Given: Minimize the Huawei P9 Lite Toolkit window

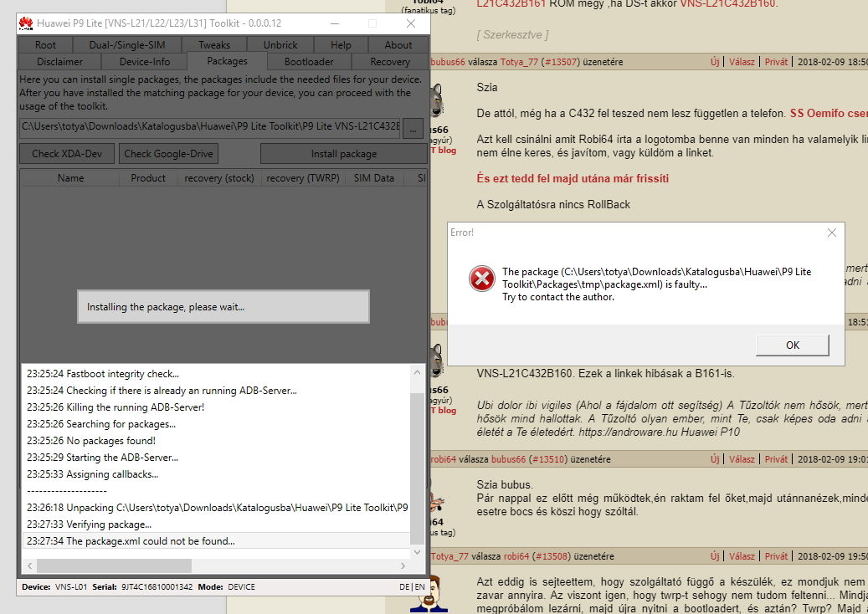Looking at the screenshot, I should click(x=335, y=23).
